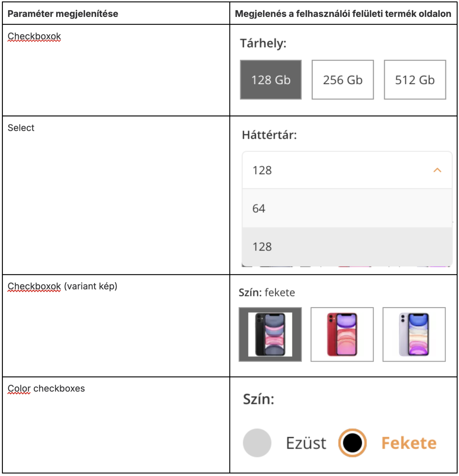Select the 128 Gb storage option

(271, 80)
